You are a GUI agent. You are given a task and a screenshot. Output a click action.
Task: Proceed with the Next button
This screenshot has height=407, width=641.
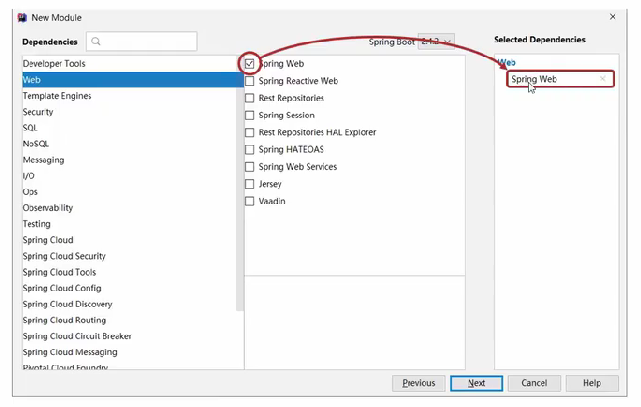477,383
